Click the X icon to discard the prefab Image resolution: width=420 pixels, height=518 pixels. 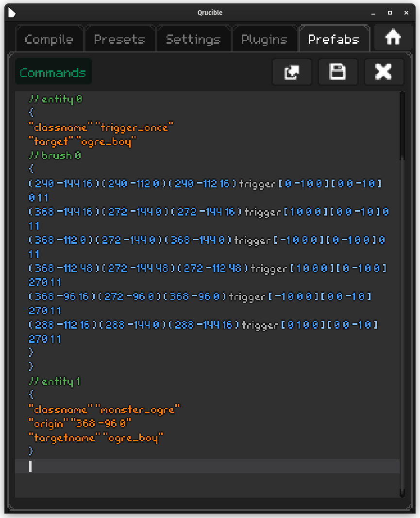pyautogui.click(x=384, y=72)
